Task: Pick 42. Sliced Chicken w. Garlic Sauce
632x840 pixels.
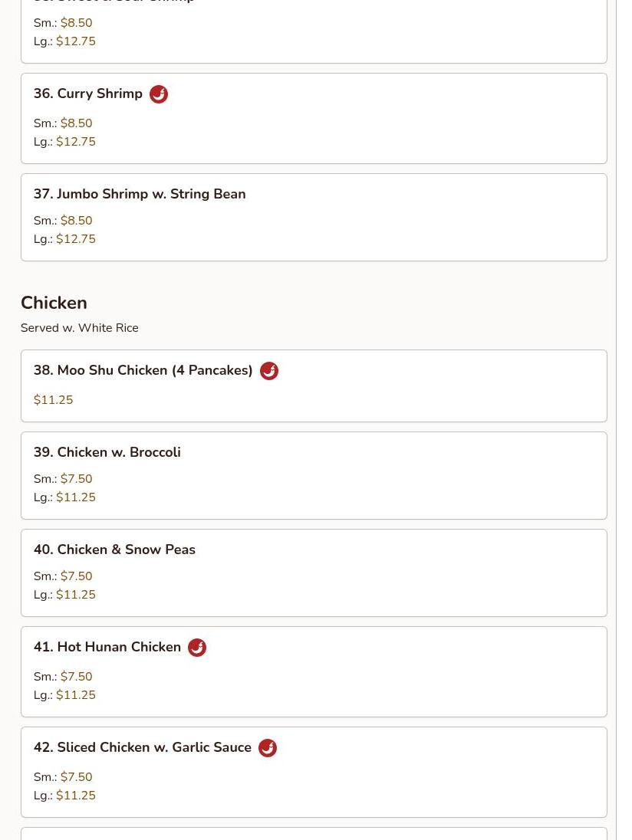Action: (143, 747)
